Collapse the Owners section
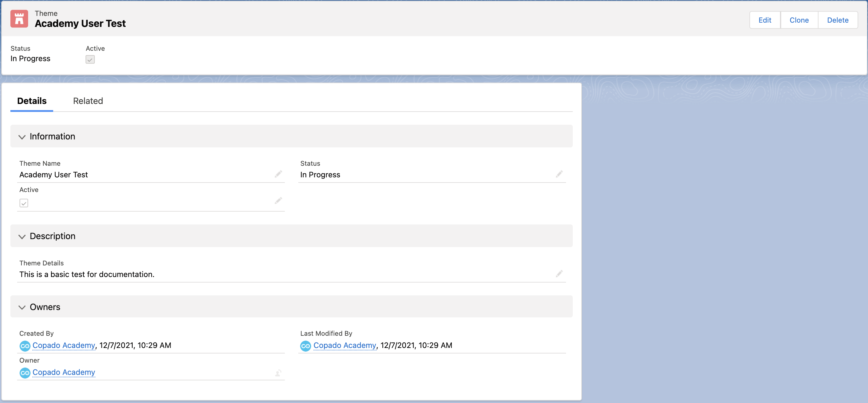 (22, 307)
